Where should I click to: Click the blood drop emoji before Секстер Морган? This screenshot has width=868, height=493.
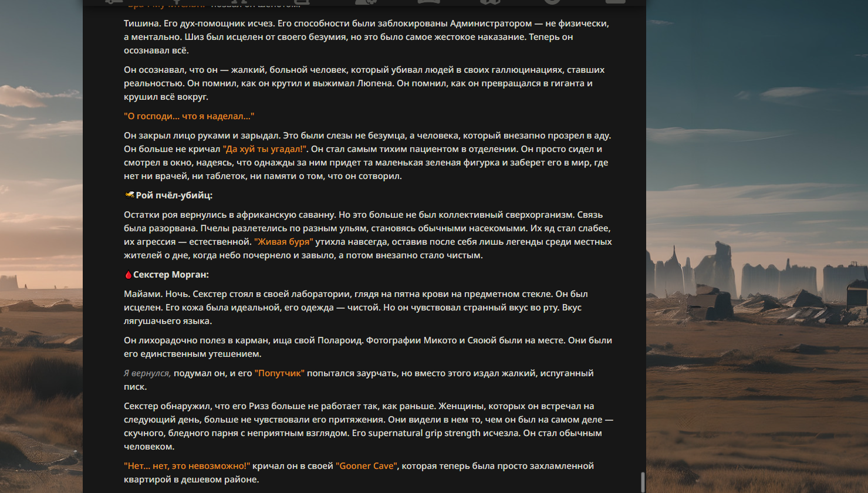128,275
